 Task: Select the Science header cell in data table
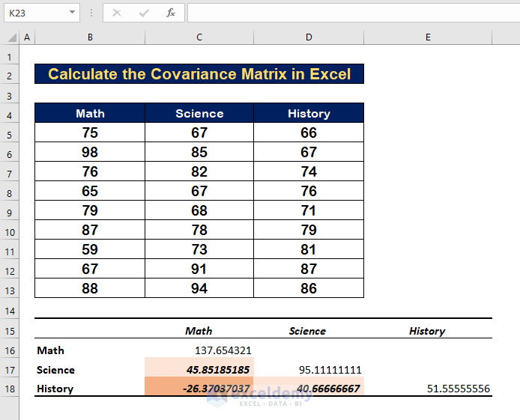pos(199,114)
